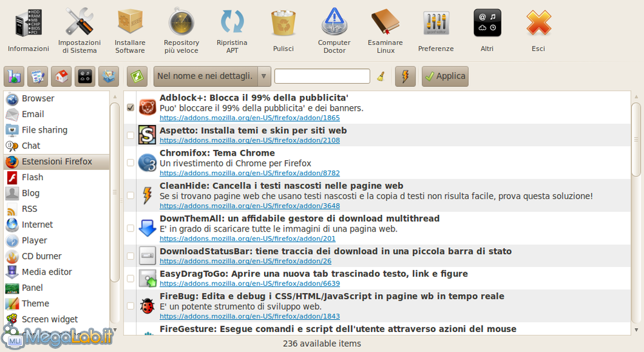Click the blue box toolbar icon
The height and width of the screenshot is (352, 644).
click(109, 77)
